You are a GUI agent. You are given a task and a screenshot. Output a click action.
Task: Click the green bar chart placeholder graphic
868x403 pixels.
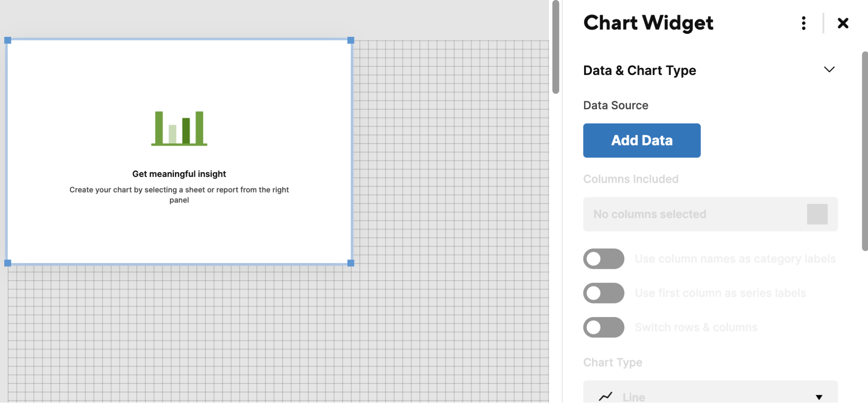(179, 128)
